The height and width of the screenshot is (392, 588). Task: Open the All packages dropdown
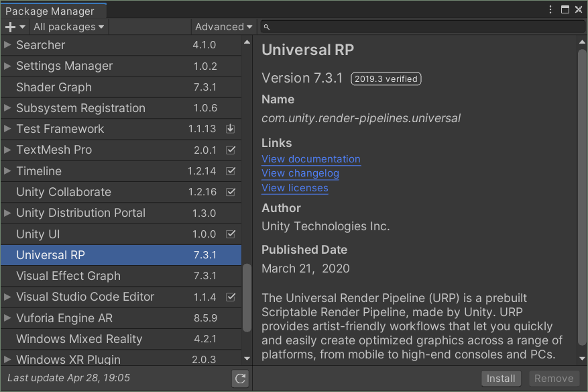68,26
